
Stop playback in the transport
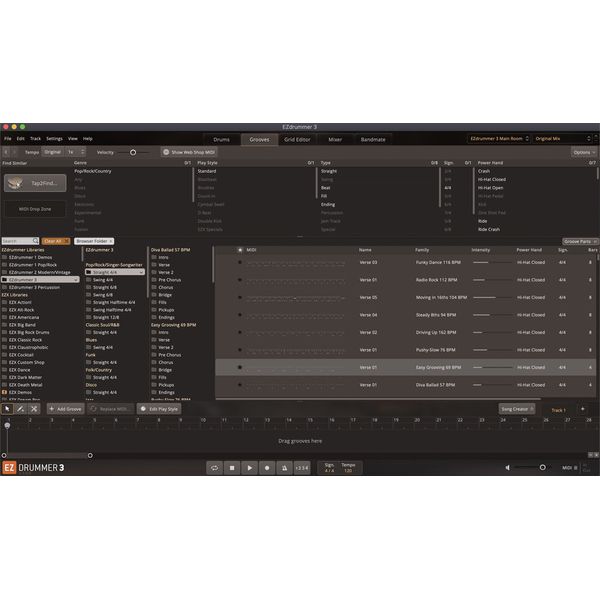[232, 468]
